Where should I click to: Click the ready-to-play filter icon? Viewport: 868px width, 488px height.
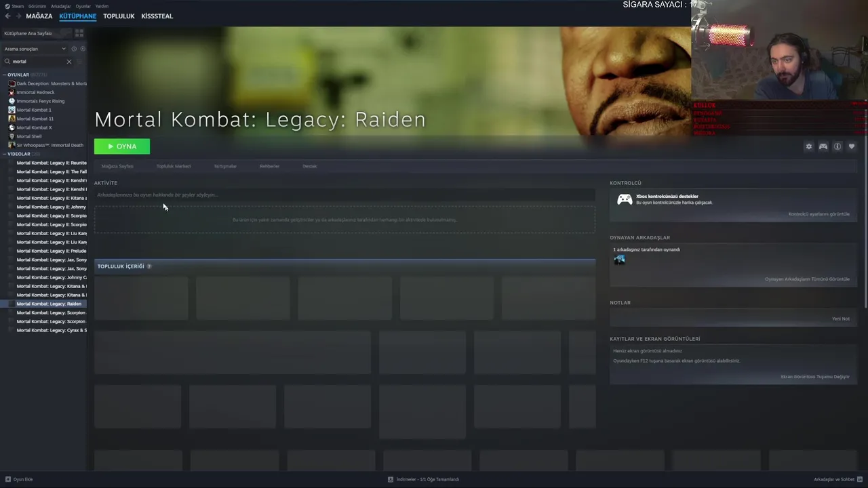(x=83, y=49)
